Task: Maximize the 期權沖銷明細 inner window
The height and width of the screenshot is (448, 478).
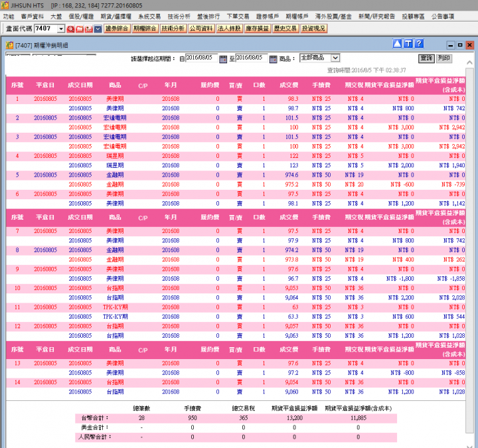Action: [x=460, y=45]
